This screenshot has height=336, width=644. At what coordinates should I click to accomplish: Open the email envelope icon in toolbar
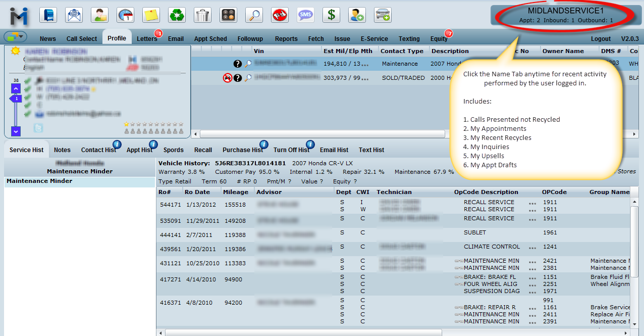coord(74,15)
